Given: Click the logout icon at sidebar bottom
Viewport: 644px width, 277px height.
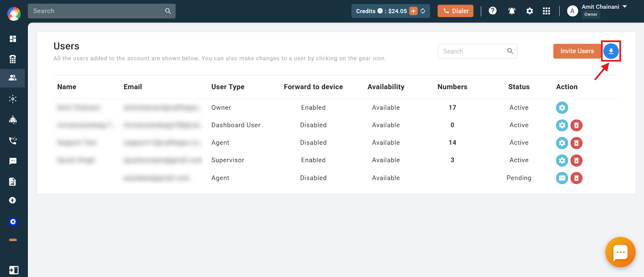Looking at the screenshot, I should 13,270.
